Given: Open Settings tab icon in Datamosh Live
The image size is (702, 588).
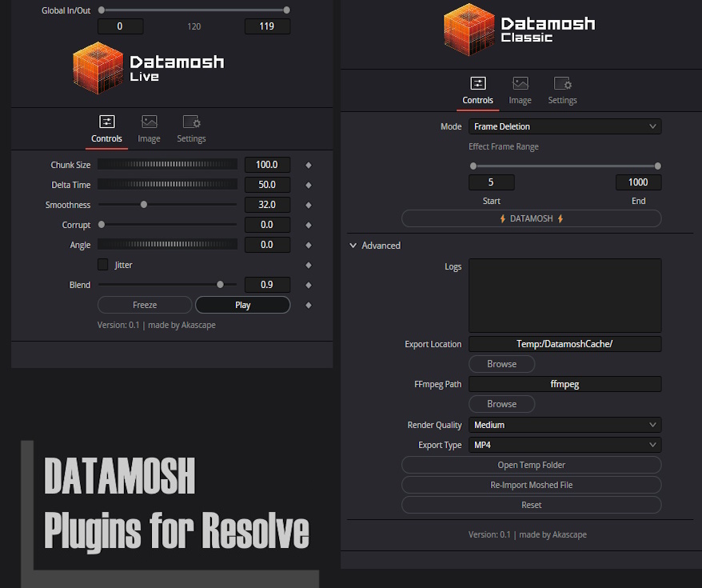Looking at the screenshot, I should click(x=192, y=122).
